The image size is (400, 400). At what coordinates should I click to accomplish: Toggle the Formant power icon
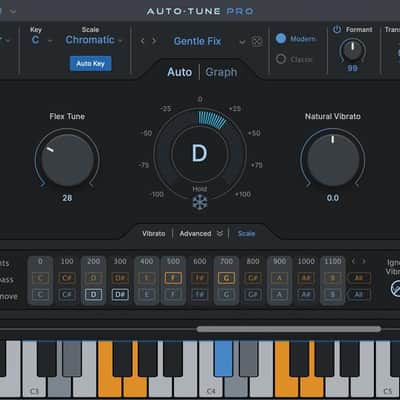click(x=337, y=30)
